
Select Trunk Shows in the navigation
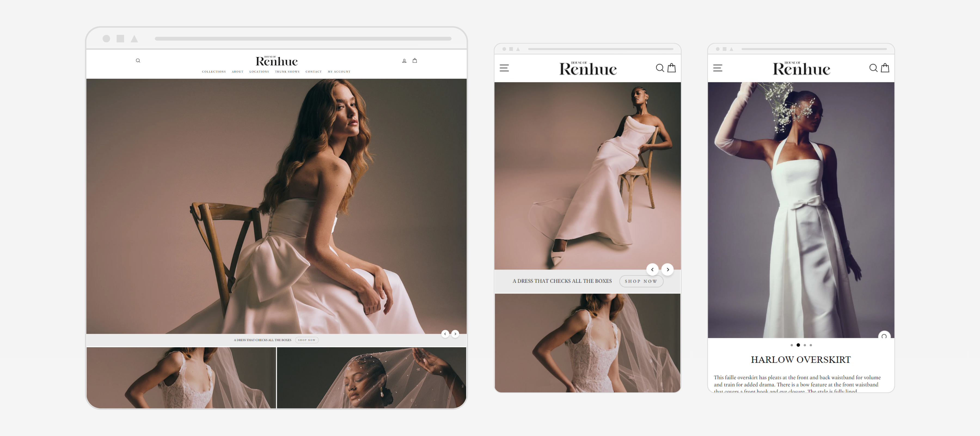288,72
